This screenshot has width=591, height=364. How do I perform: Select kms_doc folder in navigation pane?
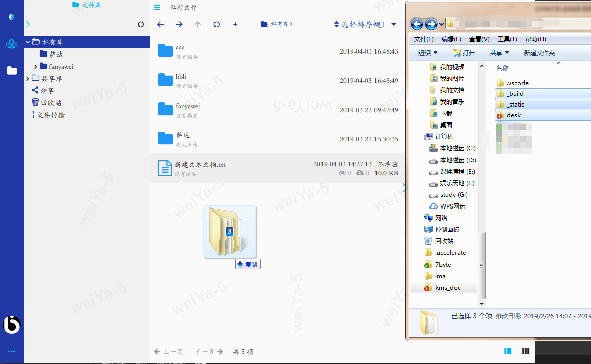(x=443, y=288)
